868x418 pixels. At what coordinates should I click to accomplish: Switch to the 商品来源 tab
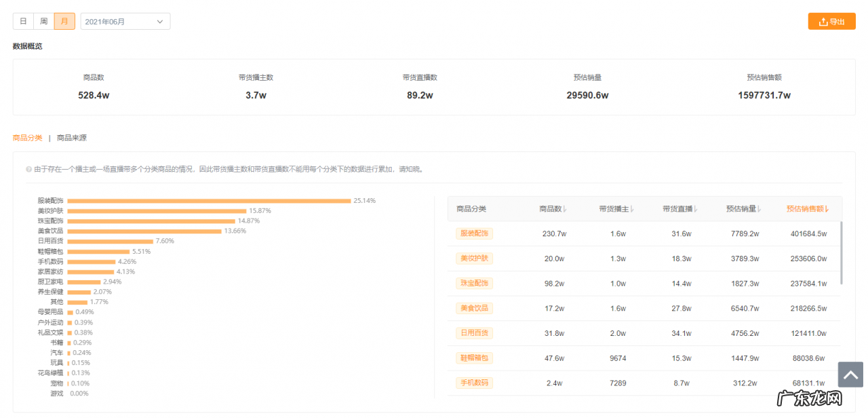71,138
